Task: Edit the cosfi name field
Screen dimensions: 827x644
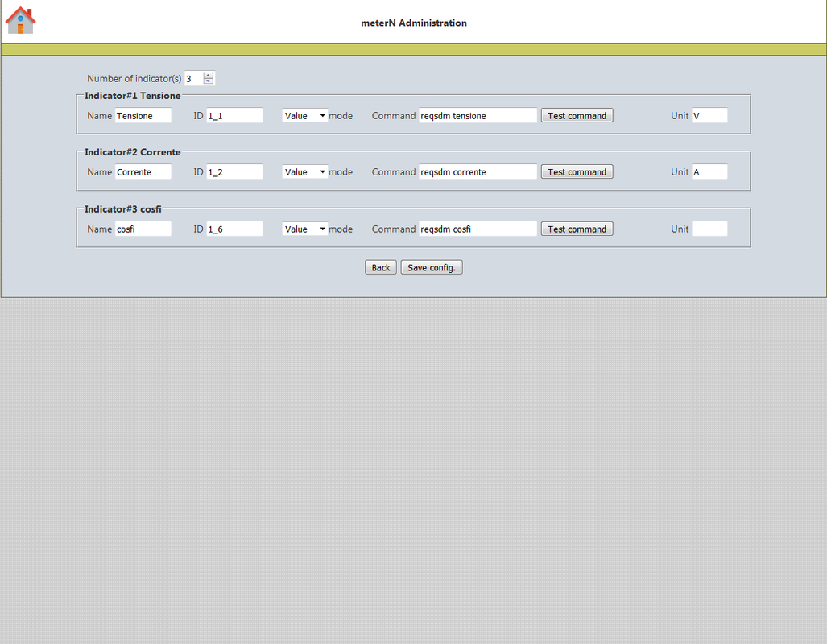Action: (143, 229)
